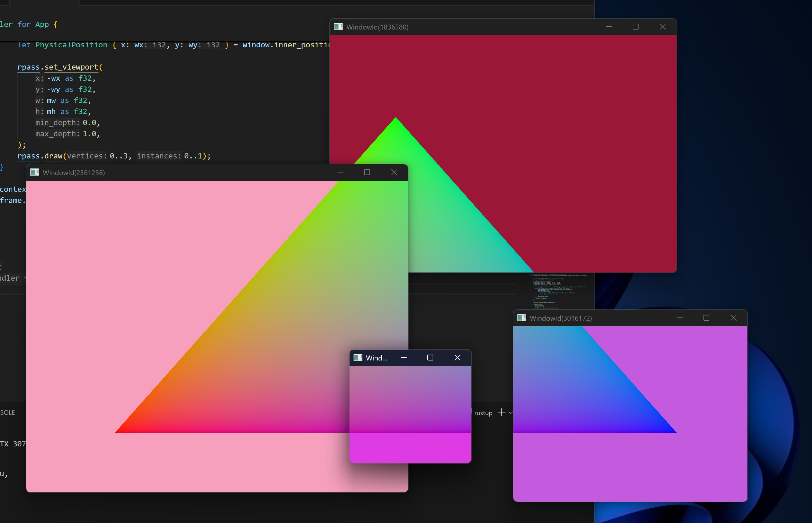Viewport: 812px width, 523px height.
Task: Close the WindowId(3016172) window
Action: (734, 318)
